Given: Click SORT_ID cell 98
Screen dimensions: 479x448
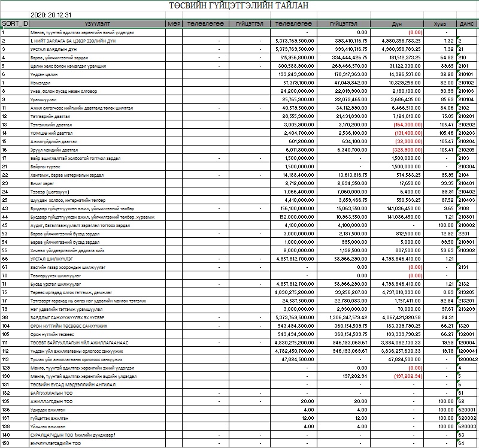Looking at the screenshot, I should 5,317.
